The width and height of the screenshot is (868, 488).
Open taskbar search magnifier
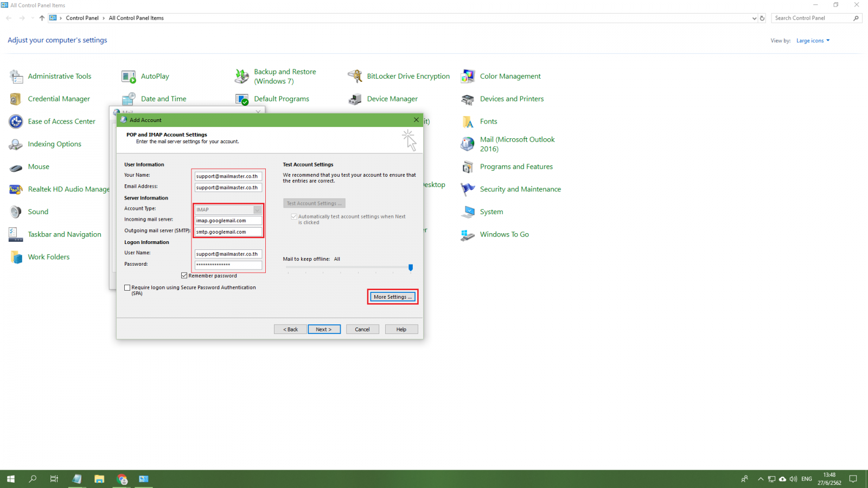point(33,479)
